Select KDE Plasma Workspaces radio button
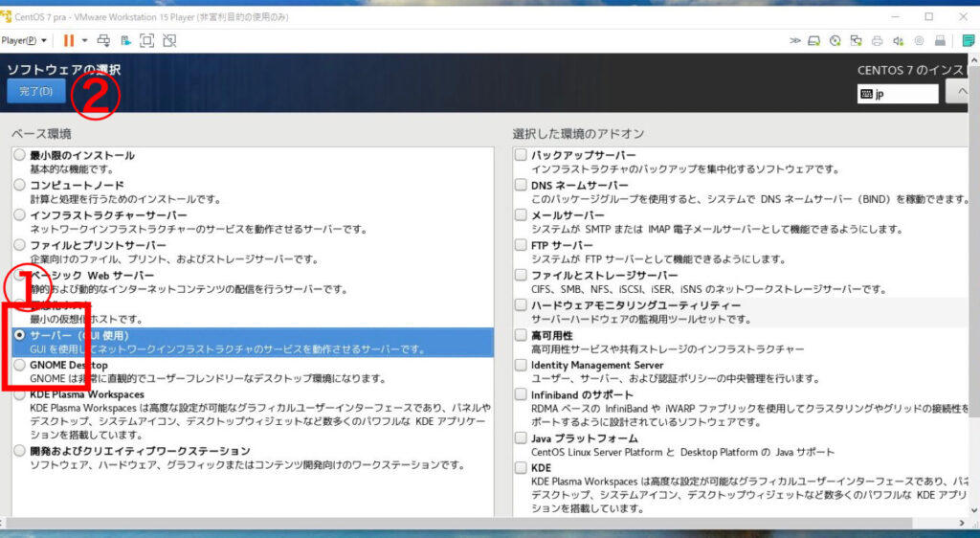980x538 pixels. click(19, 394)
